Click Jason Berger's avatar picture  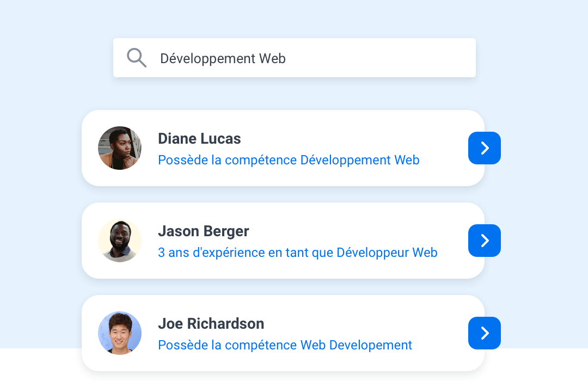point(120,241)
